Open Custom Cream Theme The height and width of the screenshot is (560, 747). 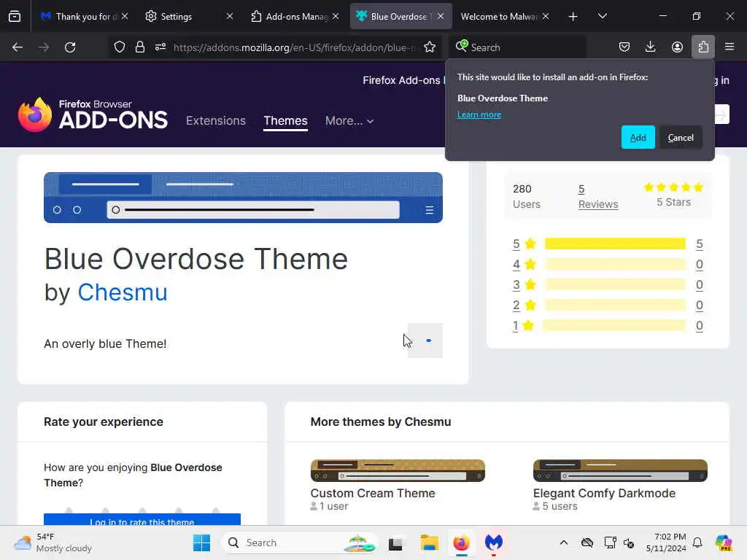click(x=373, y=493)
